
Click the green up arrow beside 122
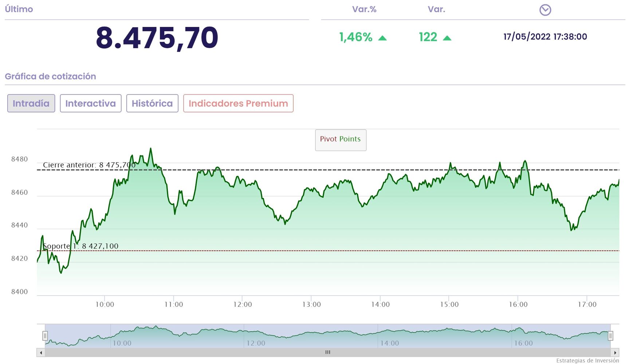pos(447,38)
